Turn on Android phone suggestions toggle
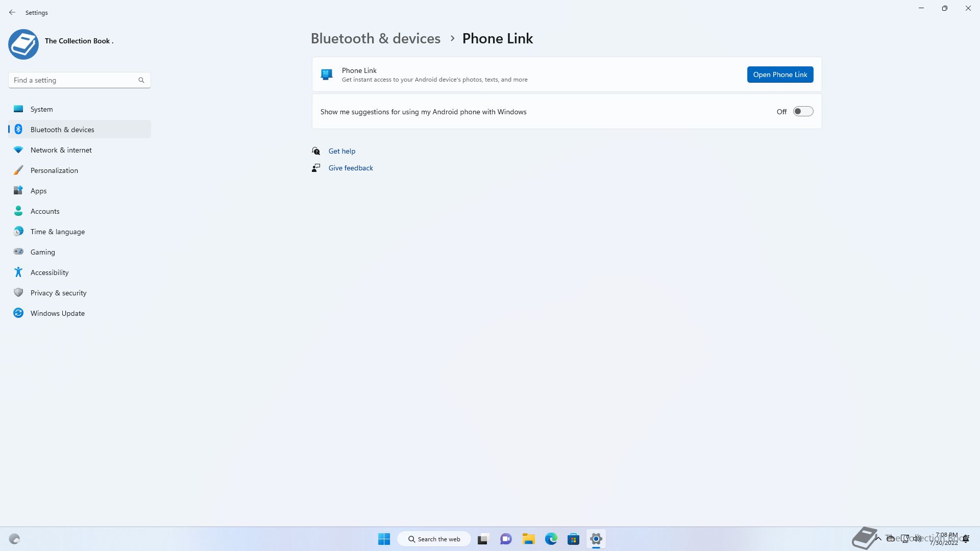Viewport: 980px width, 551px height. pos(803,112)
